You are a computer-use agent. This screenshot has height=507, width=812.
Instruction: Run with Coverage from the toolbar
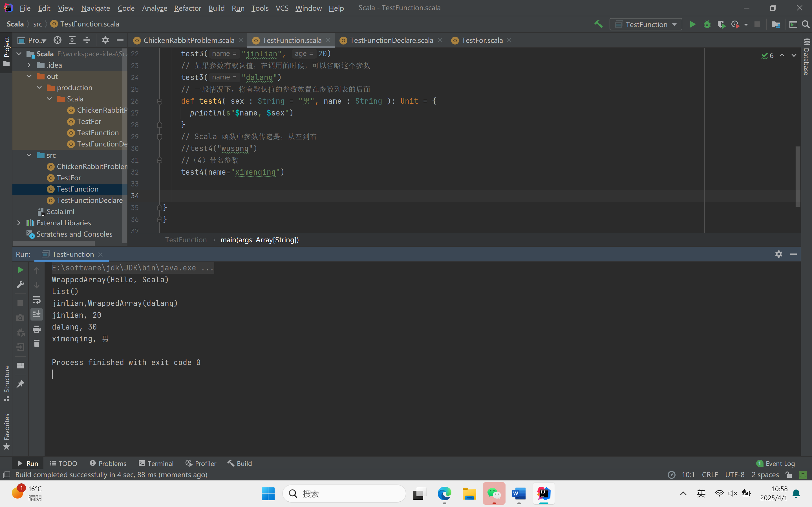pyautogui.click(x=721, y=24)
